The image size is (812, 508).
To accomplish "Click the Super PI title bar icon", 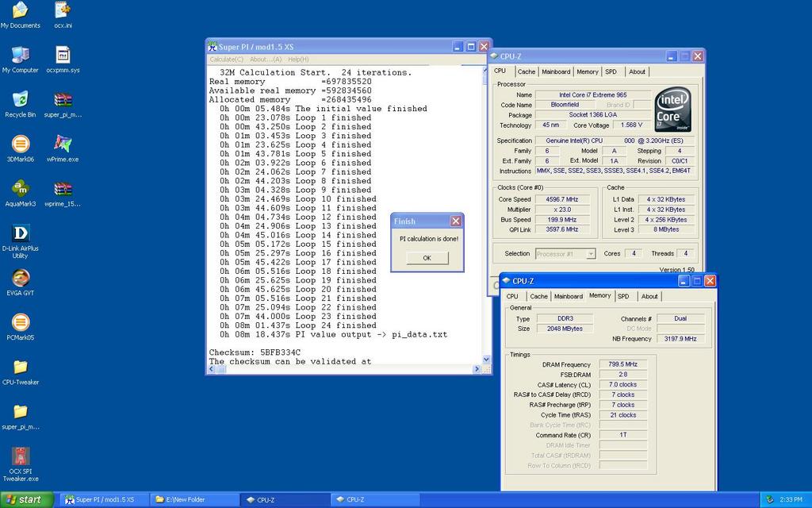I will pyautogui.click(x=213, y=47).
